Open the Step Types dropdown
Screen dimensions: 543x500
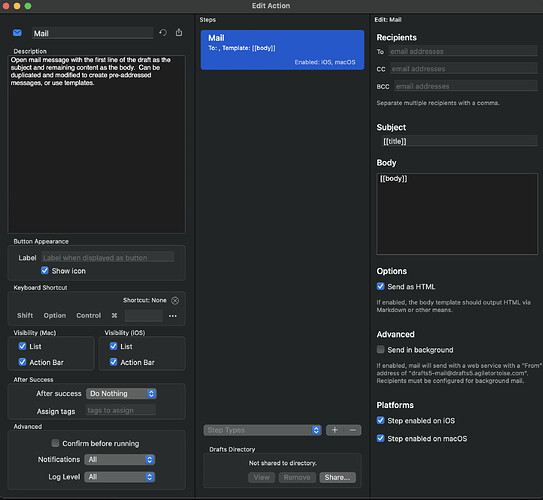262,430
